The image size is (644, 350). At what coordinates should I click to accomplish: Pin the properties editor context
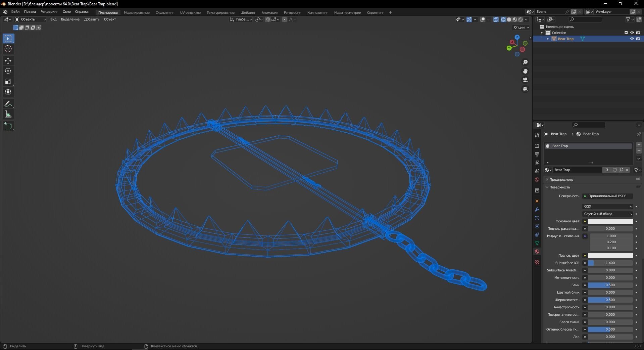(x=639, y=134)
